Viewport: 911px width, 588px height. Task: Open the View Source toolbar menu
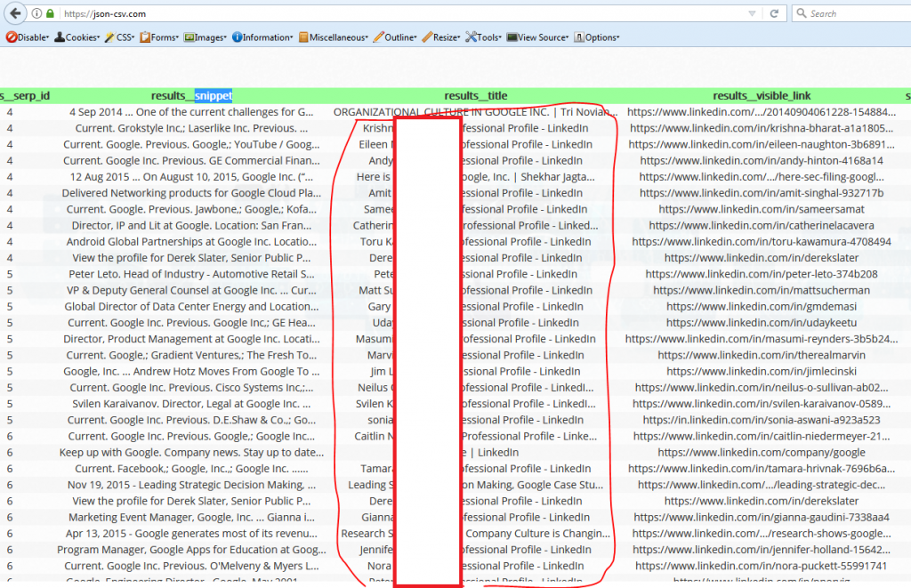click(537, 37)
